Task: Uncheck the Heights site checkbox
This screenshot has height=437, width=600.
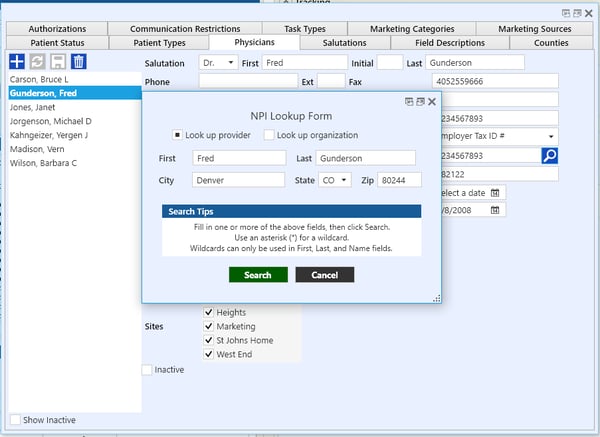Action: pos(208,312)
